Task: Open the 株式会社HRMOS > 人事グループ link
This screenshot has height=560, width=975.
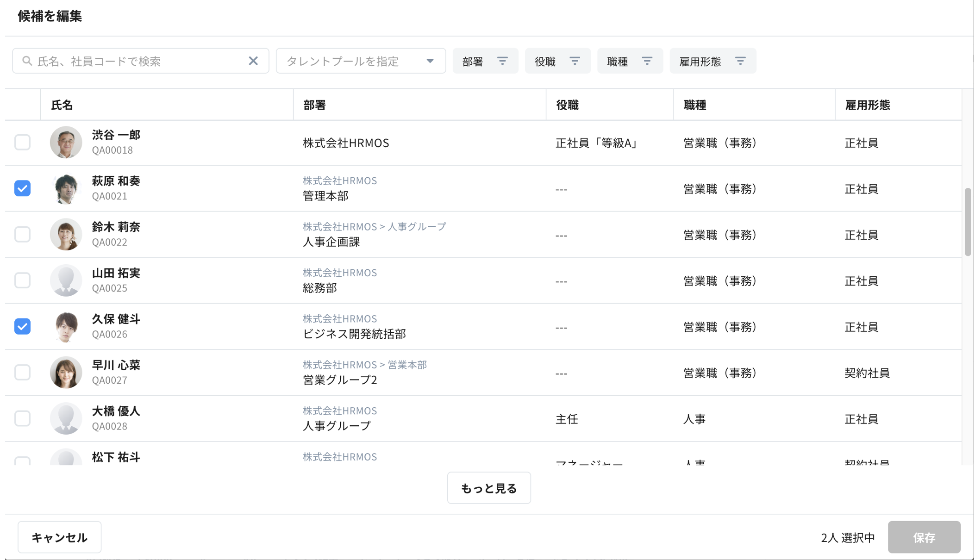Action: point(374,226)
